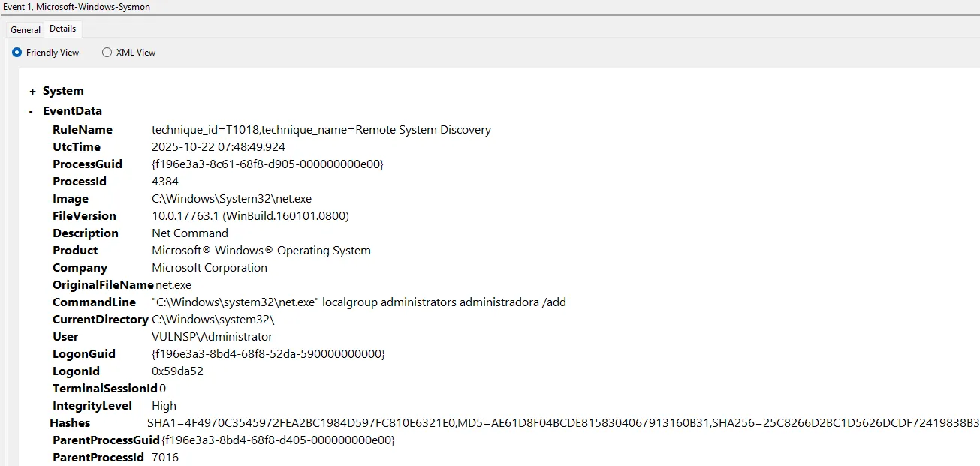Screen dimensions: 980x466
Task: Select the Friendly View radio button
Action: point(17,53)
